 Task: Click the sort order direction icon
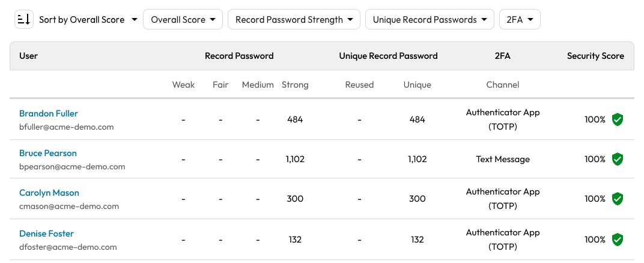pyautogui.click(x=24, y=20)
